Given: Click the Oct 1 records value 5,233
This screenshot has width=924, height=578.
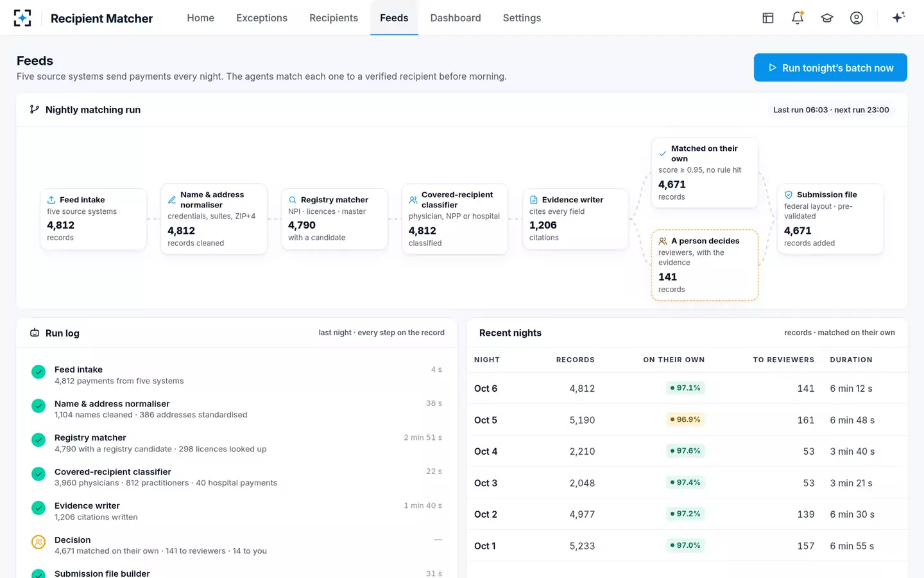Looking at the screenshot, I should (582, 546).
